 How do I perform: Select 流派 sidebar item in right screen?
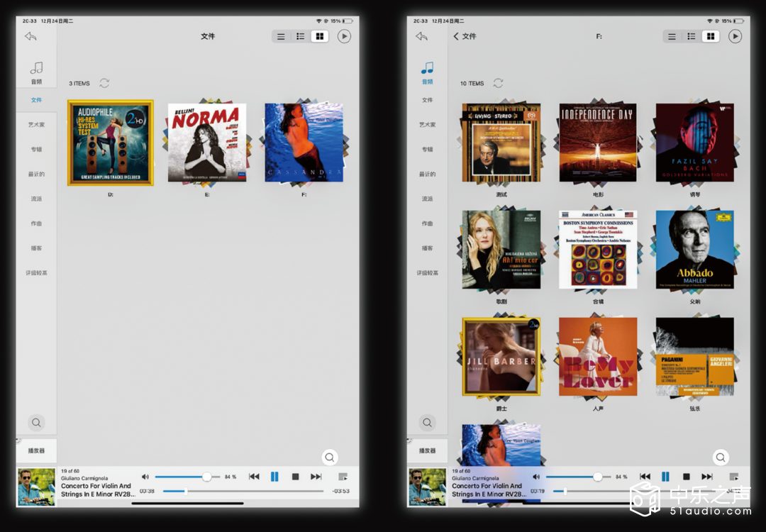tap(428, 199)
